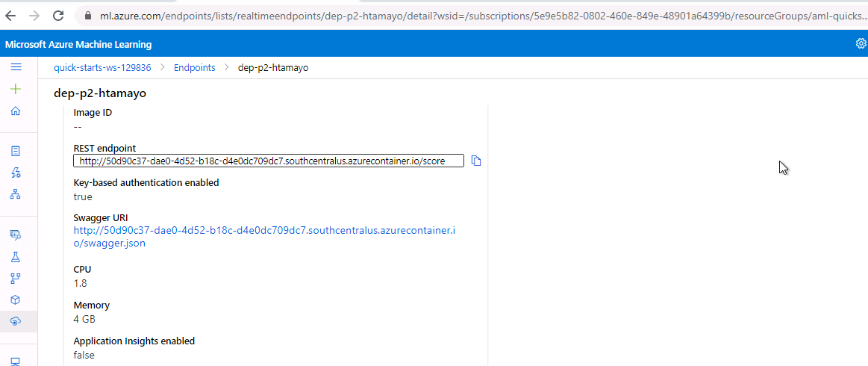868x366 pixels.
Task: Click the green plus New icon
Action: tap(16, 89)
